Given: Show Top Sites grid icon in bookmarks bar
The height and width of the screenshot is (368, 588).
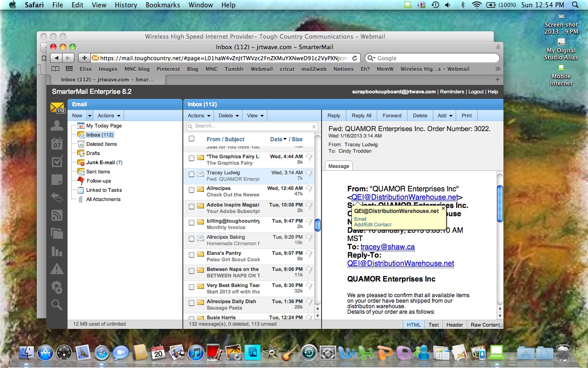Looking at the screenshot, I should point(69,69).
